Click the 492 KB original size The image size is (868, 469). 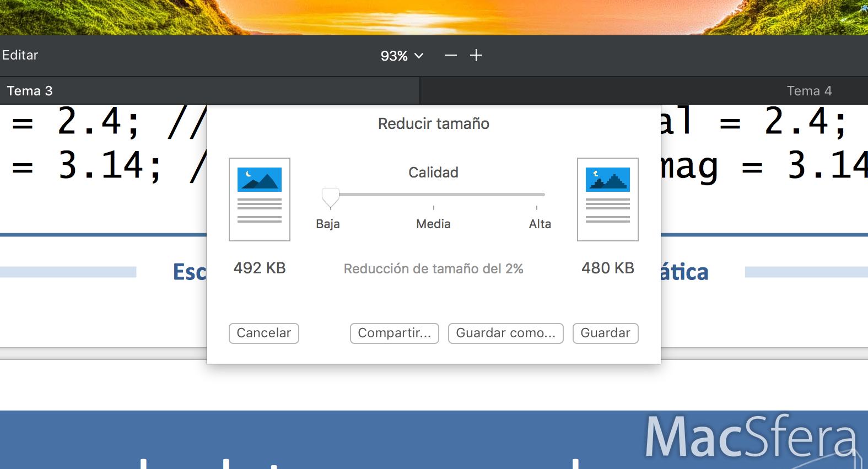click(260, 268)
